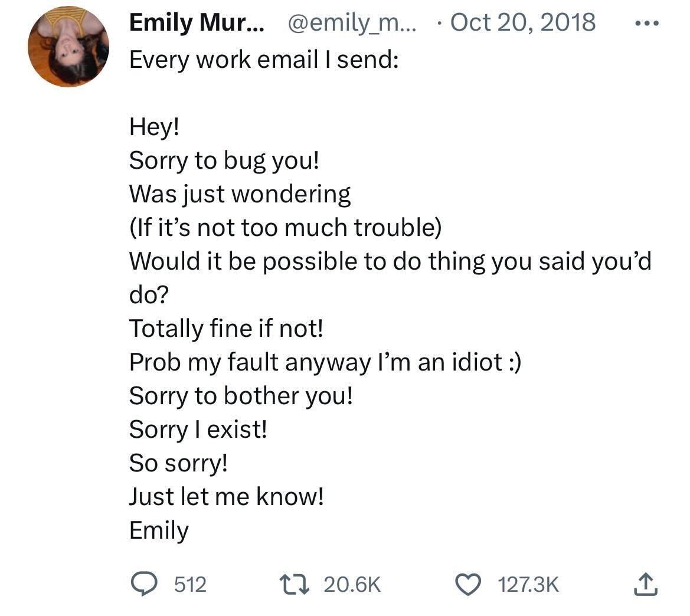Click the "Sorry I exist!" line
The height and width of the screenshot is (616, 690).
pos(198,430)
